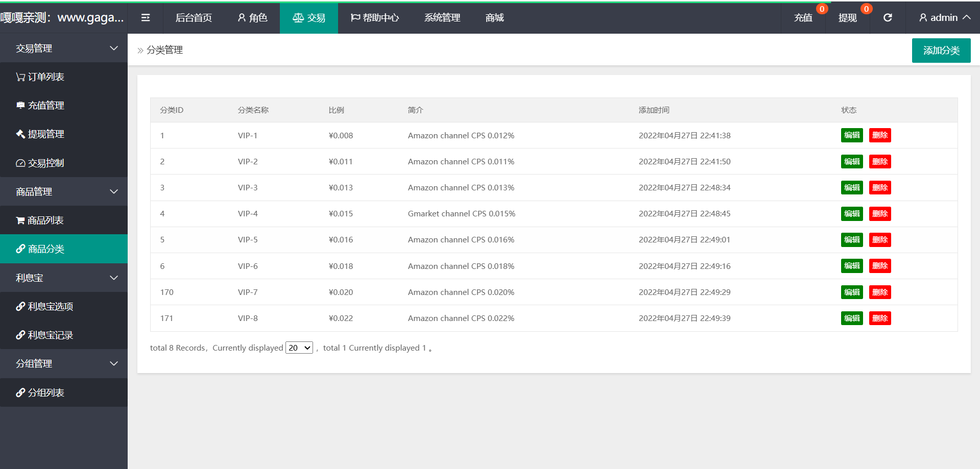Switch to the 系统管理 top tab
Viewport: 980px width, 469px height.
click(442, 18)
